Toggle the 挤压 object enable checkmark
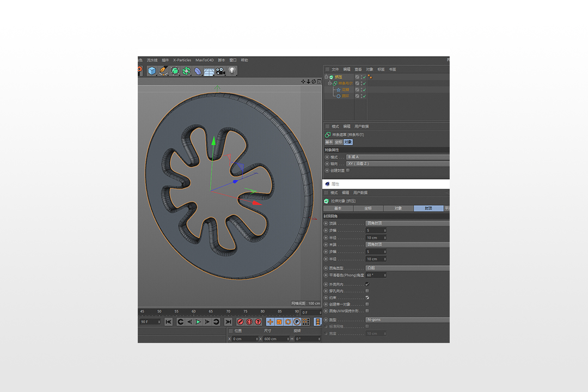Viewport: 588px width, 392px height. point(364,77)
